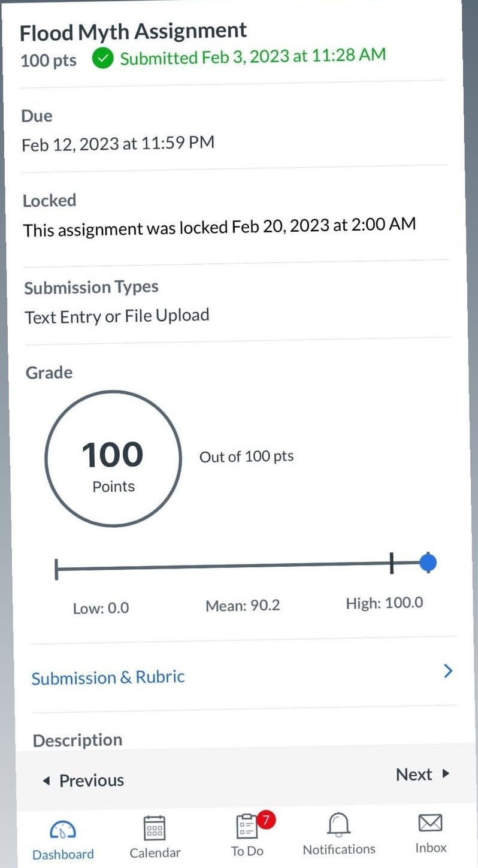This screenshot has width=478, height=868.
Task: Open the Submission & Rubric link
Action: [108, 678]
